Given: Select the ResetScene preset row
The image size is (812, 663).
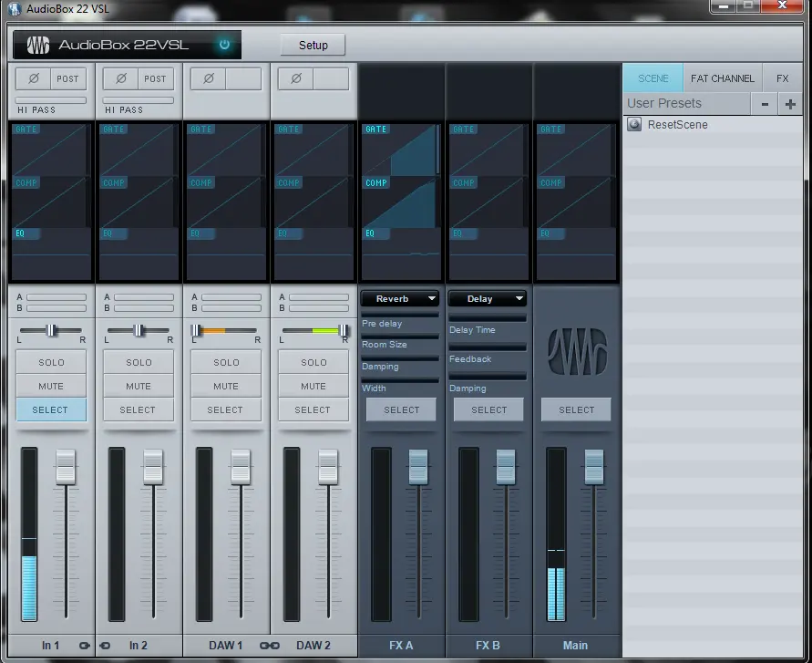Looking at the screenshot, I should [713, 124].
